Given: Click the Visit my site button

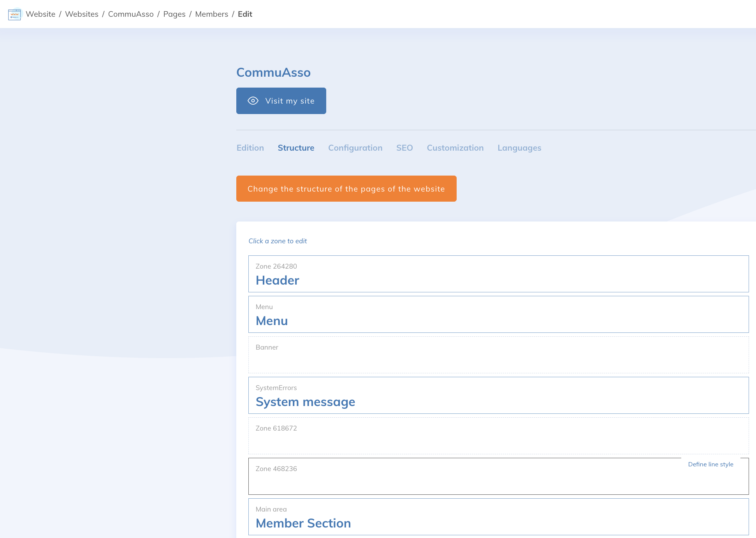Looking at the screenshot, I should tap(281, 101).
